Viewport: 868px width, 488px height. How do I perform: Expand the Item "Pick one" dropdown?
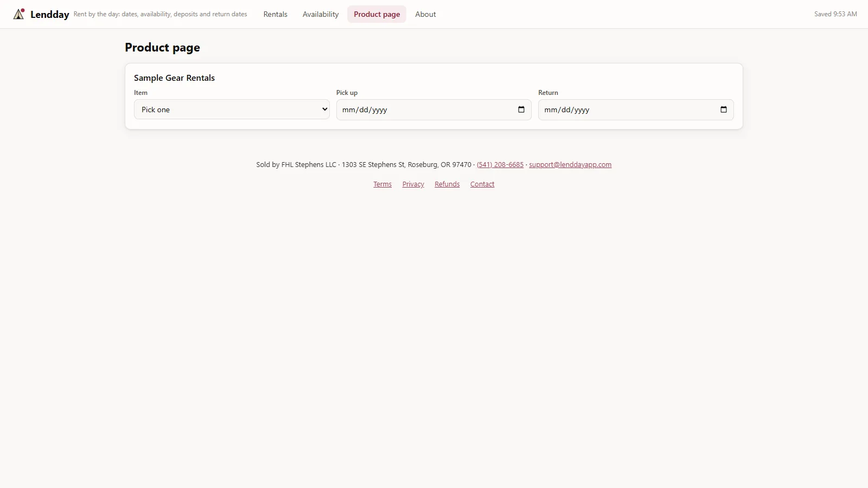point(232,110)
